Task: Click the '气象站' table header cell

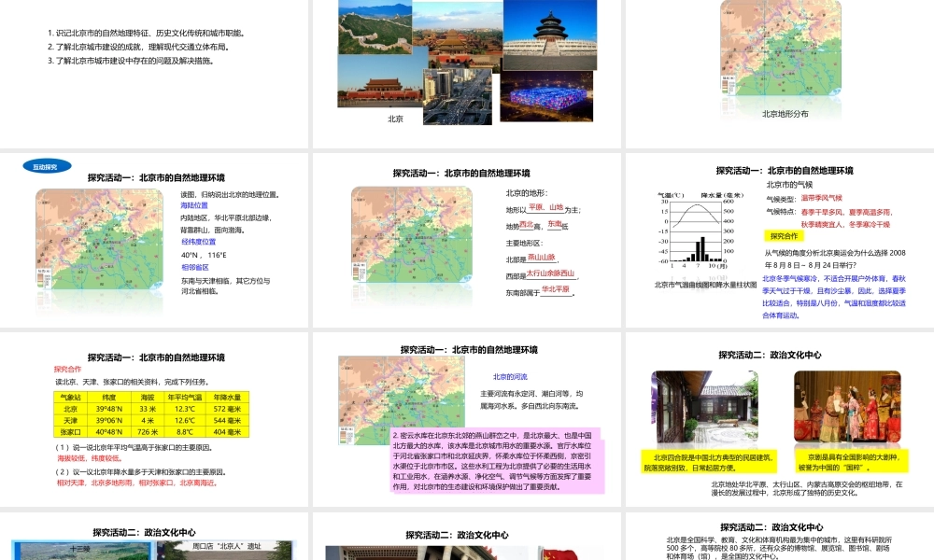Action: pyautogui.click(x=70, y=397)
